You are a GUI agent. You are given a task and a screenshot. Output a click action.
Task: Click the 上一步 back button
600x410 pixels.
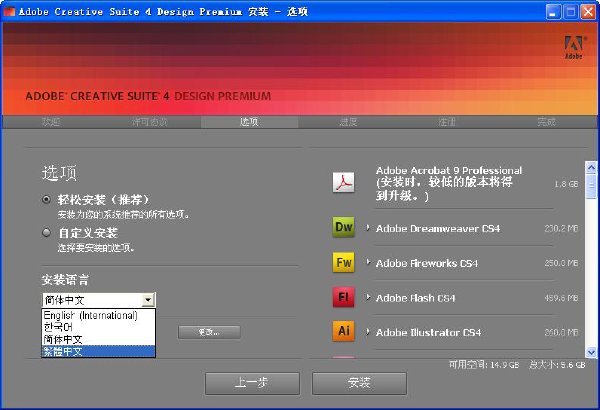pos(252,383)
